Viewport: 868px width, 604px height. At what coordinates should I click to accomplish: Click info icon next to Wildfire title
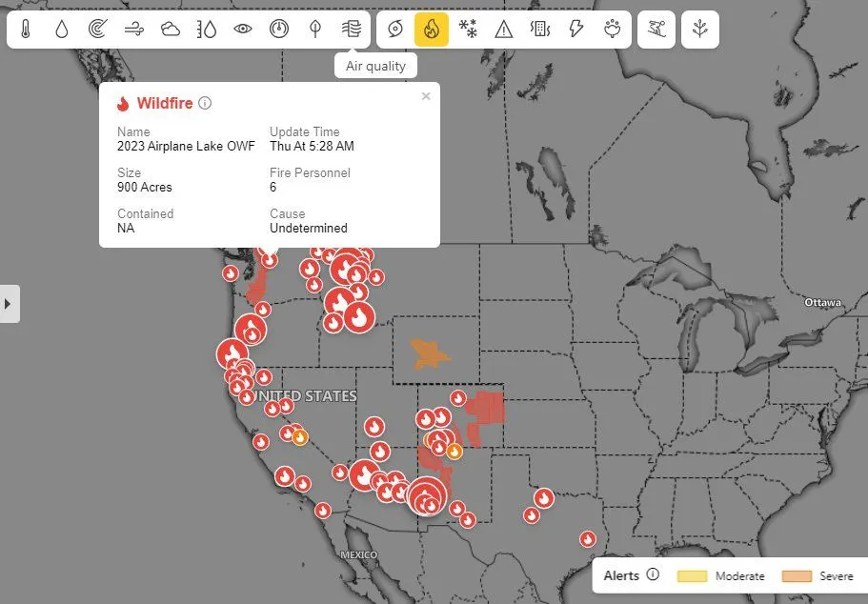pos(205,103)
